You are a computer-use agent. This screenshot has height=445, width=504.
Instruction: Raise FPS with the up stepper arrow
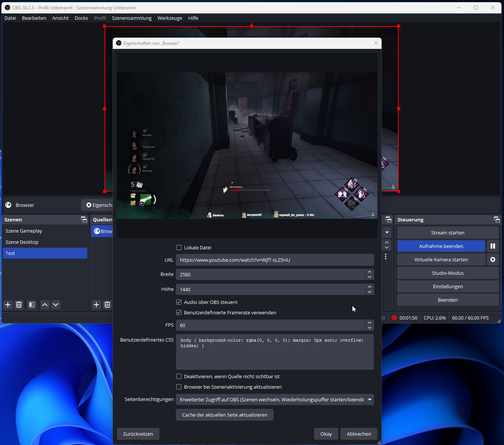[370, 323]
